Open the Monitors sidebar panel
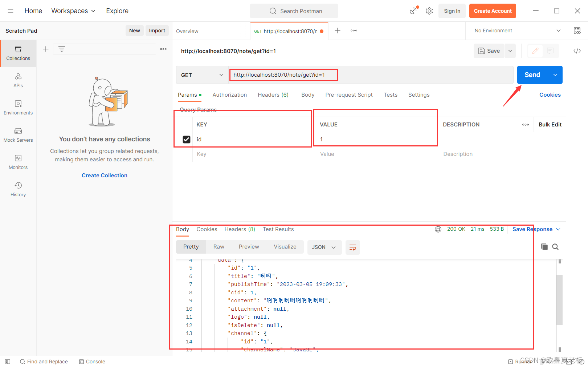The width and height of the screenshot is (588, 367). point(18,162)
